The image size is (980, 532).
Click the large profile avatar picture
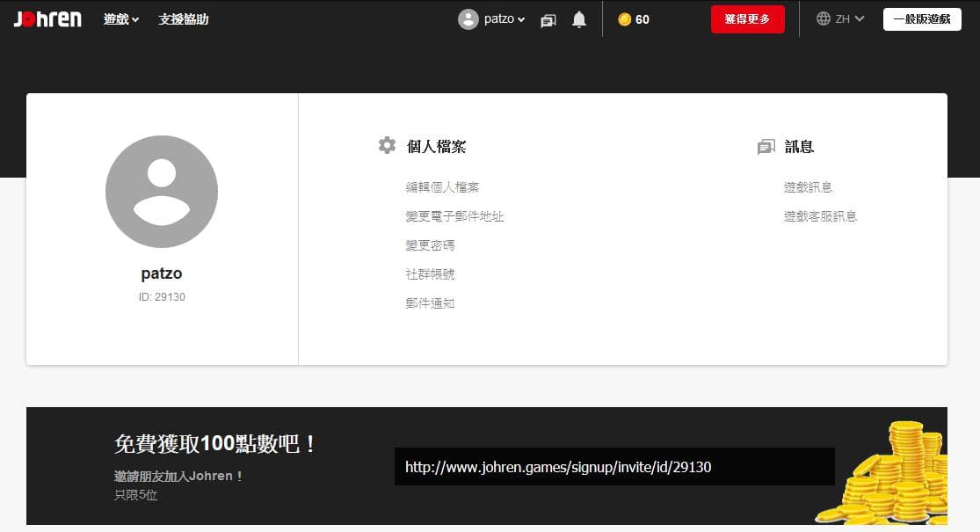pos(162,192)
